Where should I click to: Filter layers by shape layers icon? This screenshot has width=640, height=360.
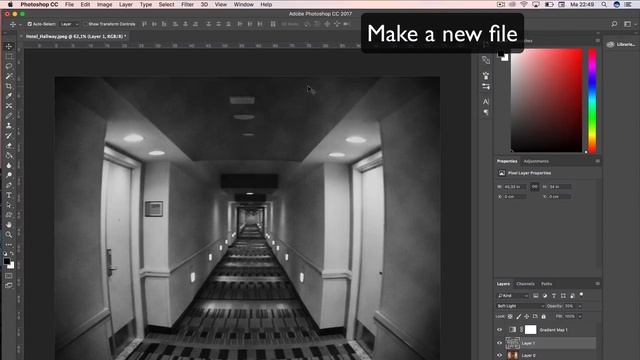point(563,296)
